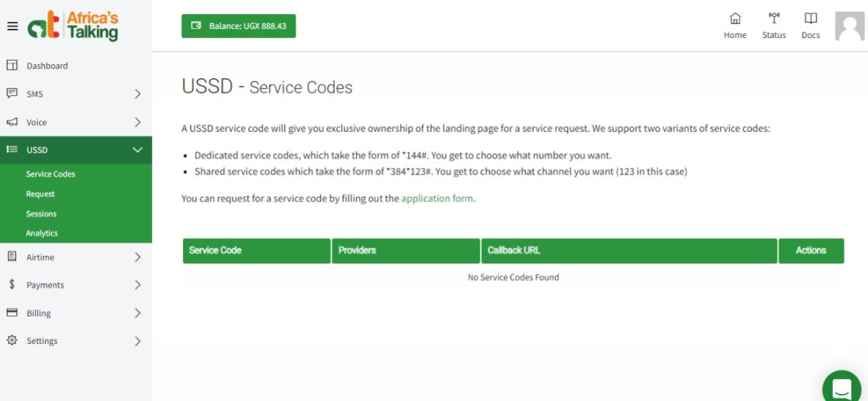Click the Africa's Talking logo
This screenshot has height=401, width=868.
pos(73,26)
